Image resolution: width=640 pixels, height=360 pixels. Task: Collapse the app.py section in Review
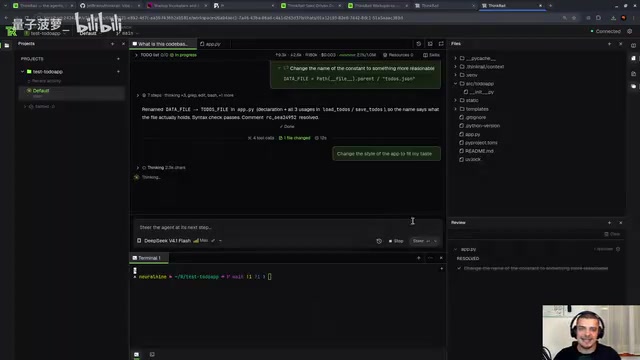[456, 249]
